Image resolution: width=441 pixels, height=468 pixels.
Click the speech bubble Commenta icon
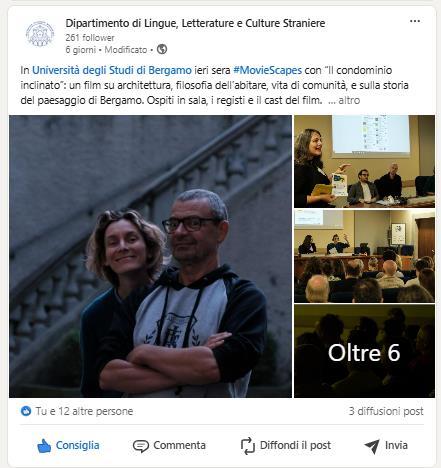coord(141,446)
